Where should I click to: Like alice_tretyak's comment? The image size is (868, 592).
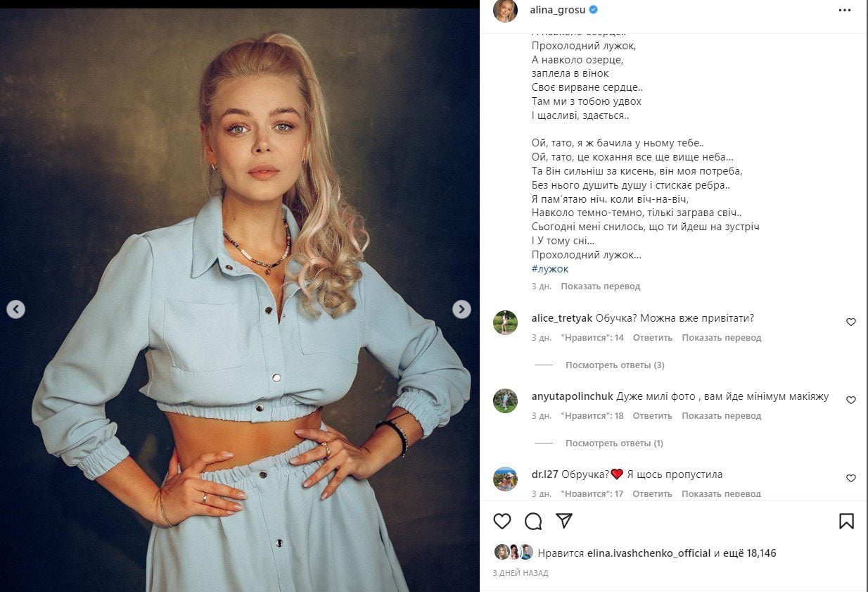(x=850, y=322)
